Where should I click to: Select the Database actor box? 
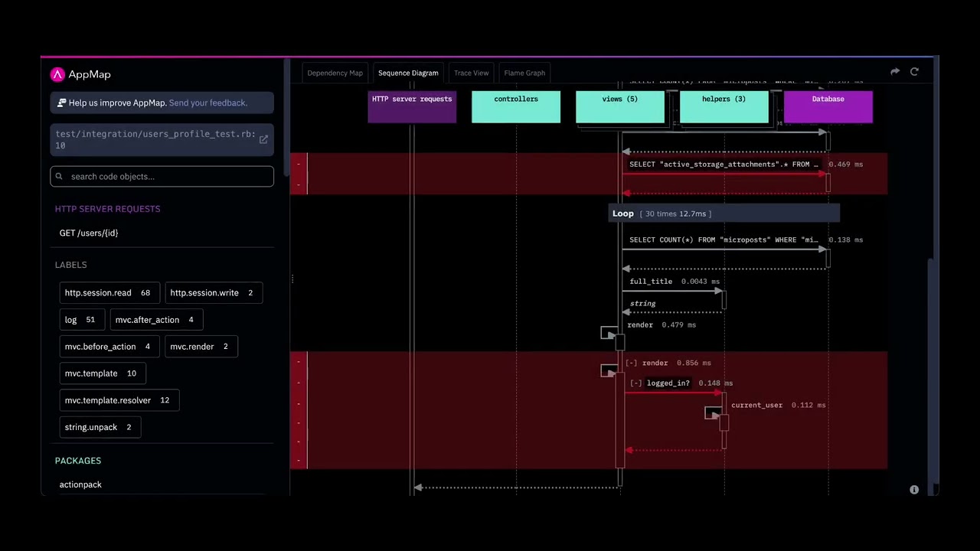tap(828, 106)
